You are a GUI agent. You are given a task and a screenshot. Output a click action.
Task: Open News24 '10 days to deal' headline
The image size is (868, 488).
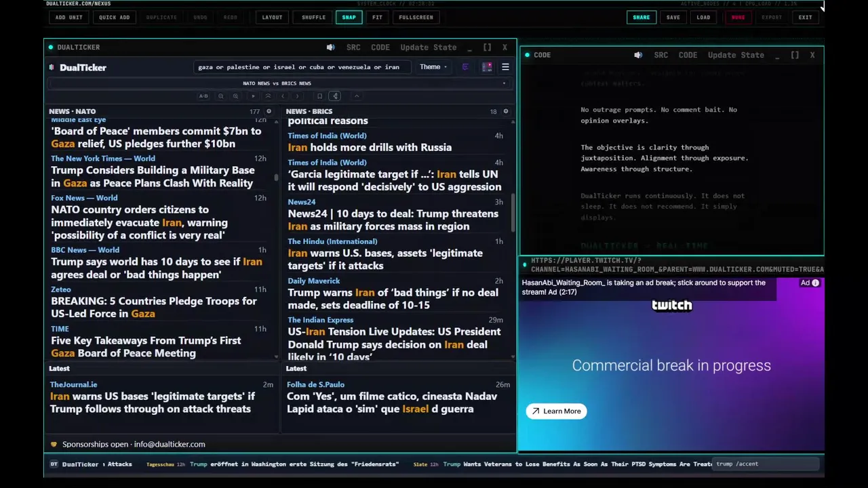[393, 220]
